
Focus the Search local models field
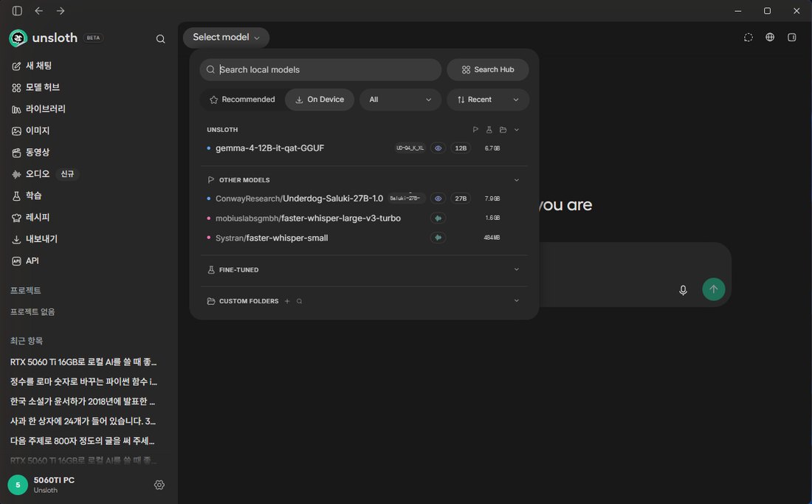[320, 70]
